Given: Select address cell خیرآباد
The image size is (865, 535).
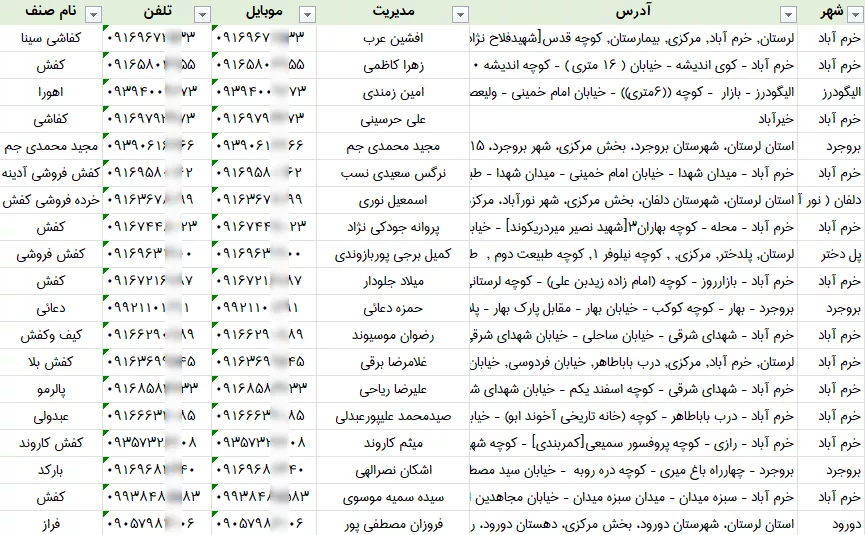Looking at the screenshot, I should tap(634, 119).
